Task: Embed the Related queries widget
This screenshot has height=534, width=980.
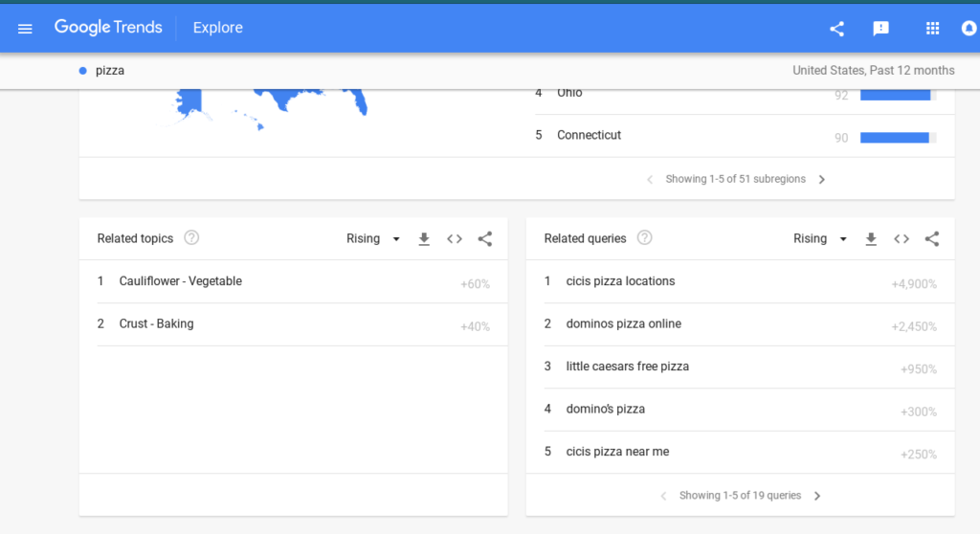Action: point(902,239)
